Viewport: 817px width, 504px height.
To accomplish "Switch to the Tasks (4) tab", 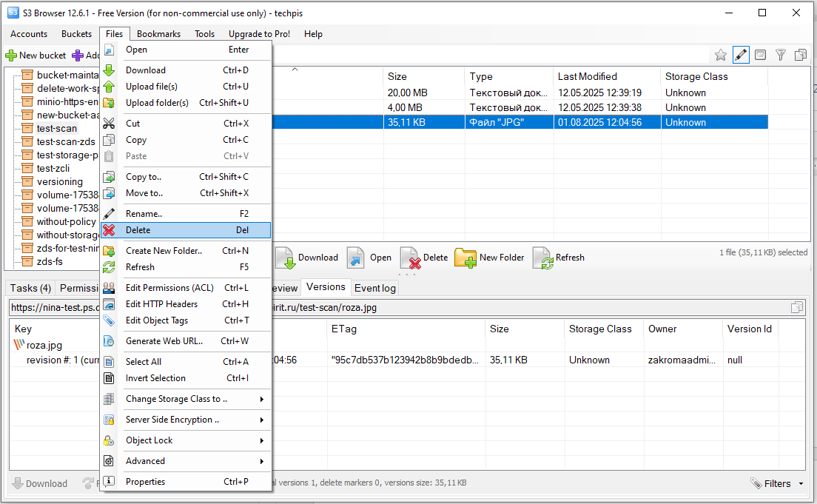I will [x=30, y=288].
